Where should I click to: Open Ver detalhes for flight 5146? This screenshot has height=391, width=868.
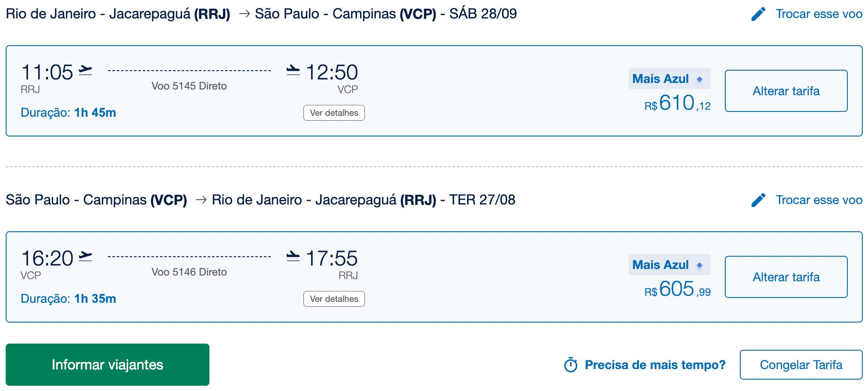(334, 299)
